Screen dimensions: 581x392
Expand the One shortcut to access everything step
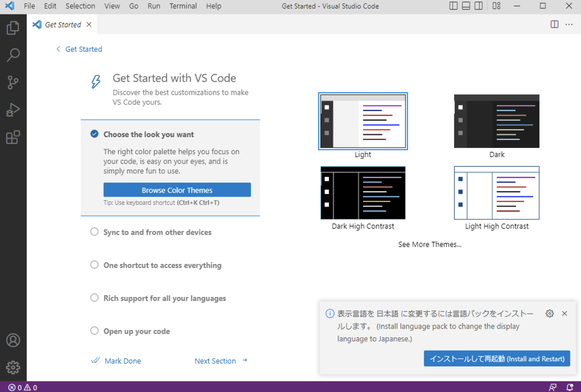162,265
